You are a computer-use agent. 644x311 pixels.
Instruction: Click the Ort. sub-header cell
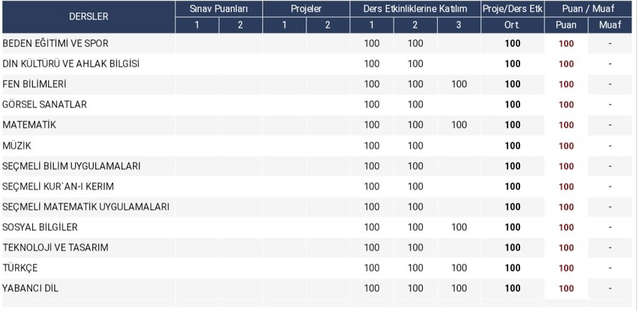tap(512, 25)
